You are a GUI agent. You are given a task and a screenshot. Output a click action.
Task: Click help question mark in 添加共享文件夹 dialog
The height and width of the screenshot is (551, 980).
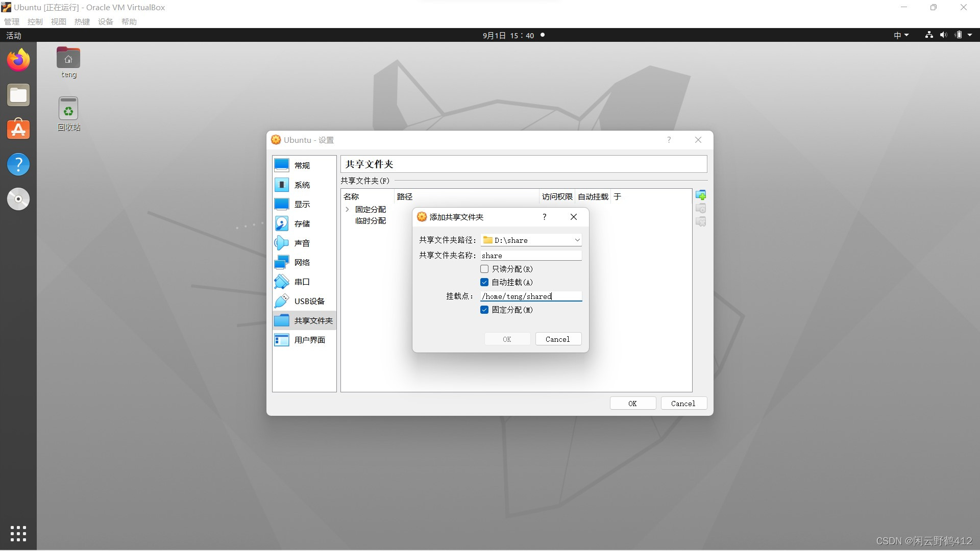(545, 217)
